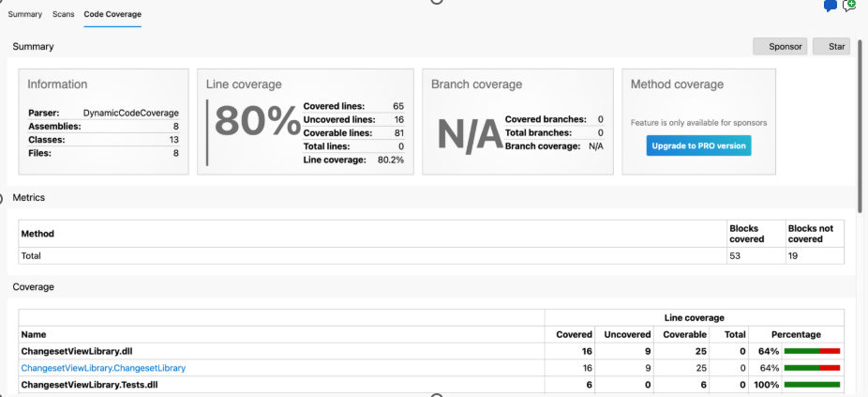Image resolution: width=868 pixels, height=397 pixels.
Task: Click the blue comment bubble icon
Action: click(x=830, y=7)
